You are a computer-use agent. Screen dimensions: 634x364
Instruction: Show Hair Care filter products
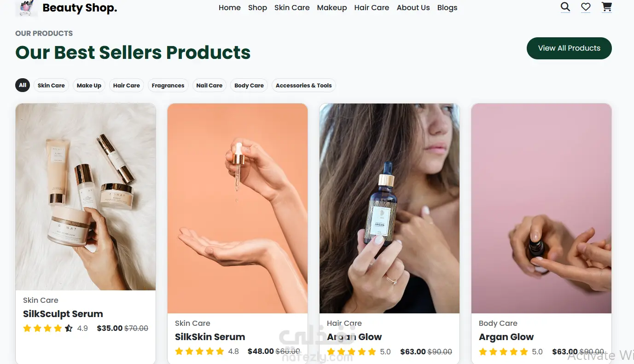click(x=127, y=85)
